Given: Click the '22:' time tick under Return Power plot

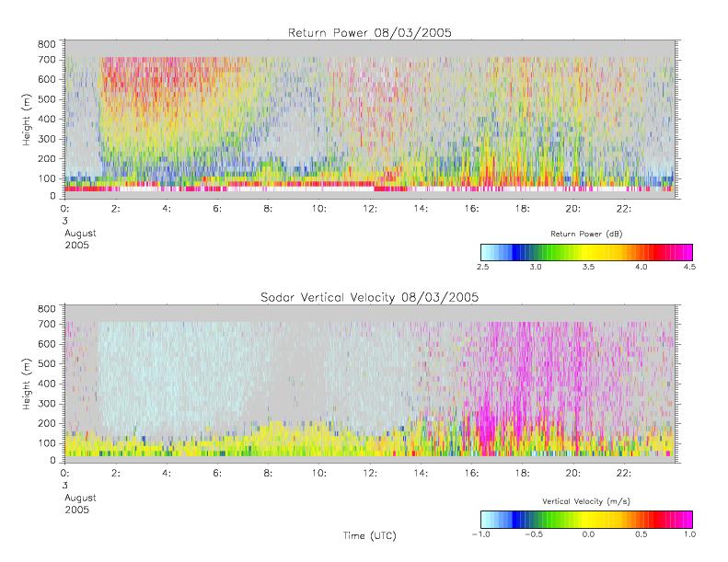Looking at the screenshot, I should pyautogui.click(x=623, y=209).
